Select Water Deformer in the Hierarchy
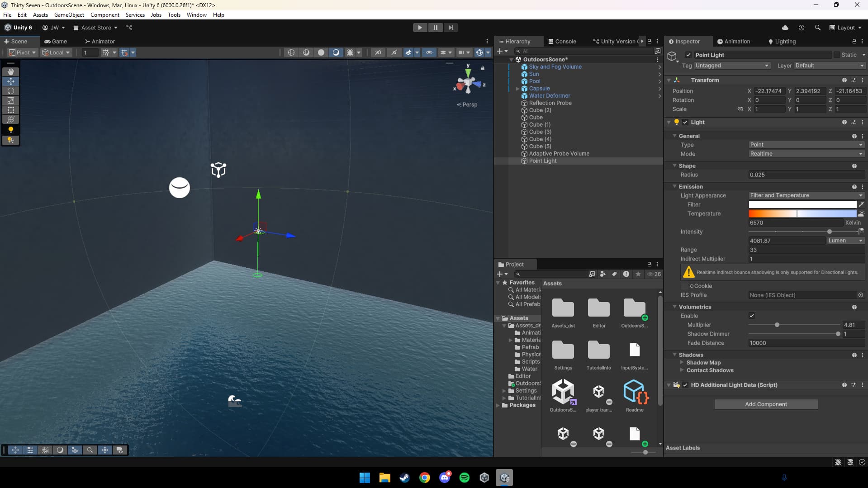 tap(550, 95)
